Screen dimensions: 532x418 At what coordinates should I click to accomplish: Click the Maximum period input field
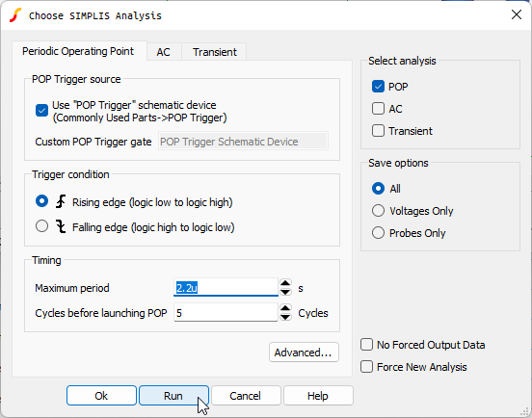(226, 287)
